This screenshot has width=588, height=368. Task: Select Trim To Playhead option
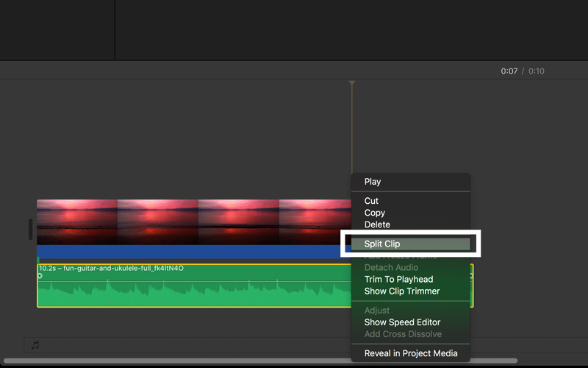coord(398,279)
